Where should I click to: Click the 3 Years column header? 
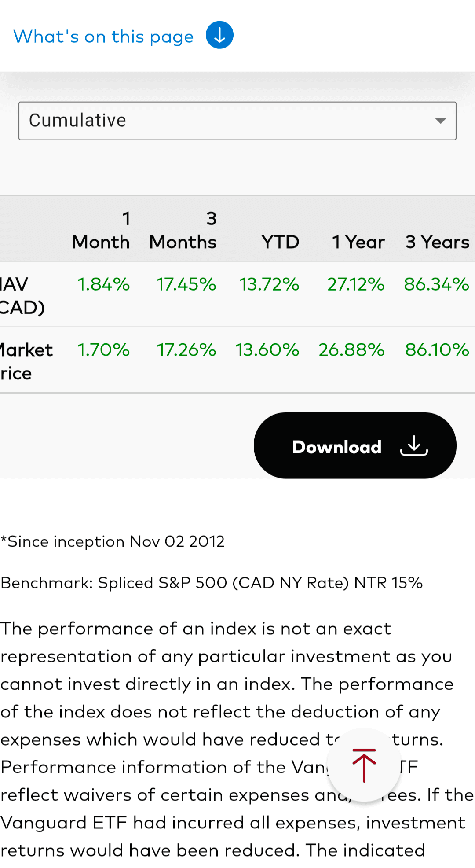pos(438,242)
